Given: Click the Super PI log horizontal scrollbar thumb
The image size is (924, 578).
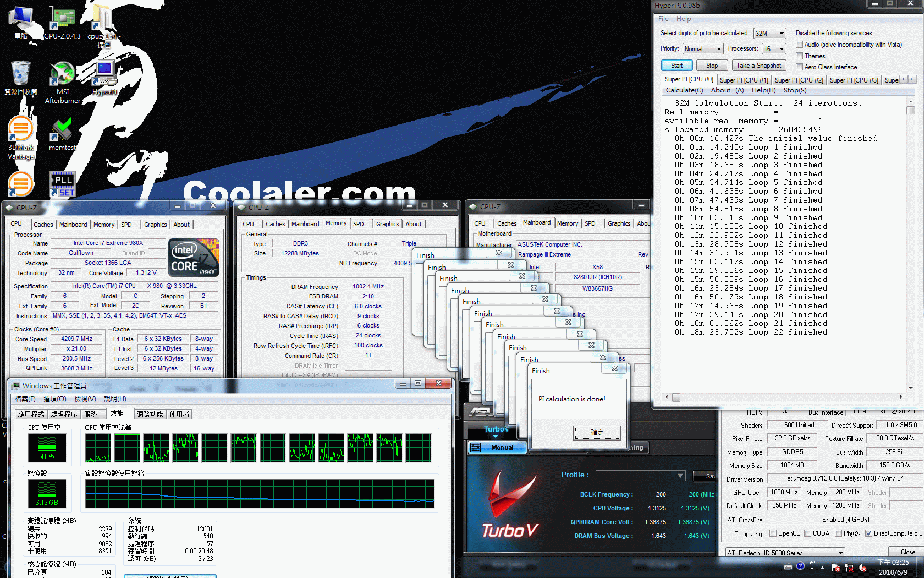Looking at the screenshot, I should tap(676, 397).
